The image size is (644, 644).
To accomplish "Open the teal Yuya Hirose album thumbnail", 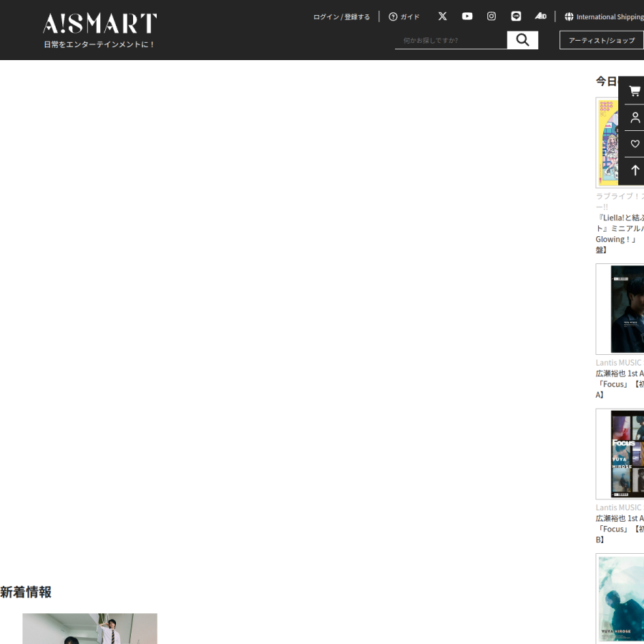I will [x=620, y=598].
